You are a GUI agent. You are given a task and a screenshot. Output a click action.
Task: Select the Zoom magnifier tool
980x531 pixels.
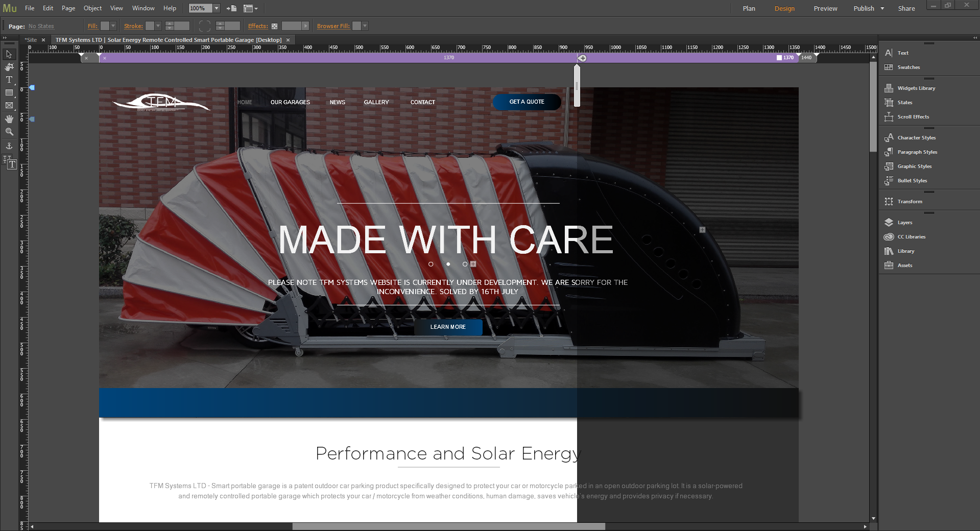(x=9, y=132)
